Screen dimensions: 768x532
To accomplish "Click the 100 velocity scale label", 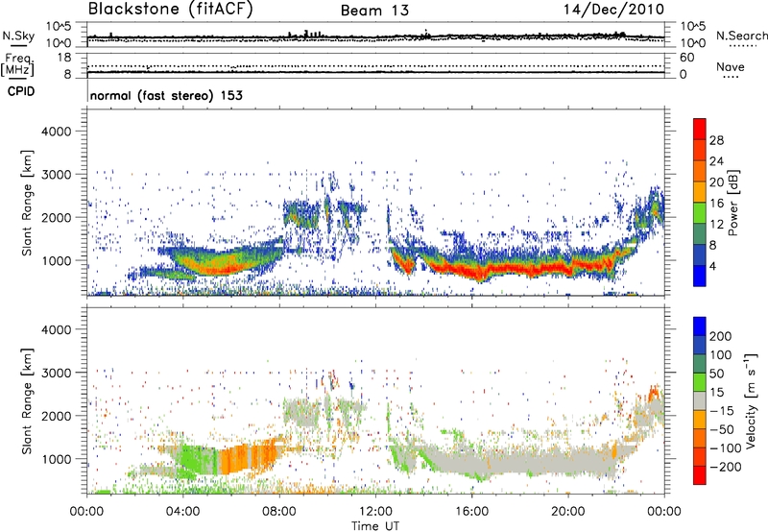I will click(721, 355).
